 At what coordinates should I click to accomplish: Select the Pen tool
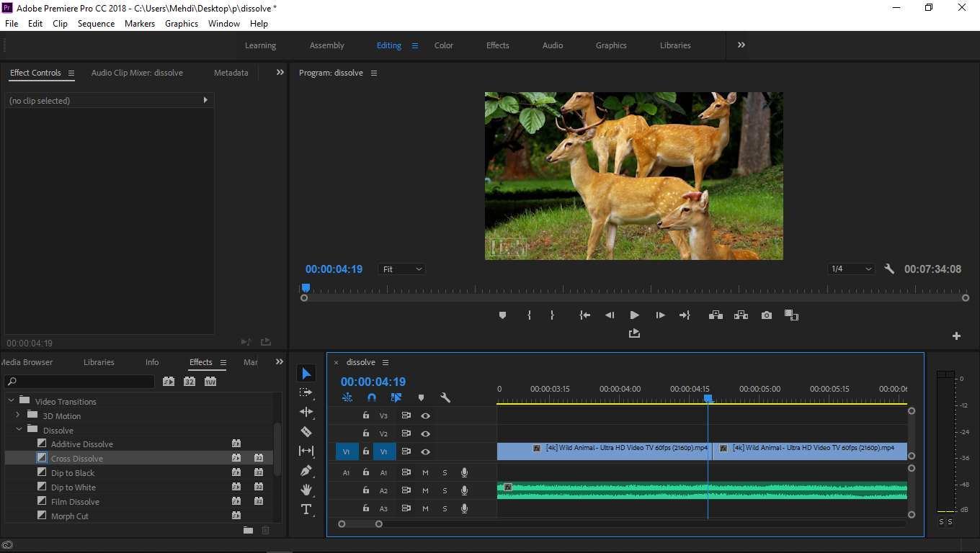point(306,470)
